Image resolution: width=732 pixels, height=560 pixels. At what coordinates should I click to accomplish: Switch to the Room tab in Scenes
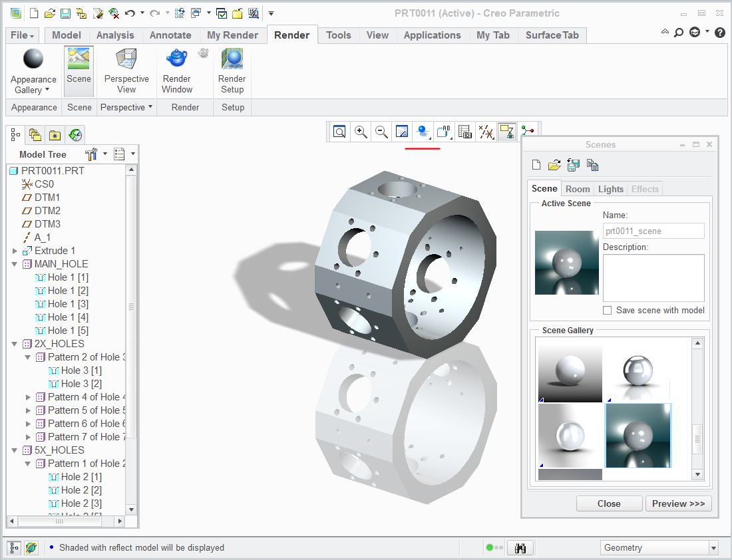click(578, 189)
